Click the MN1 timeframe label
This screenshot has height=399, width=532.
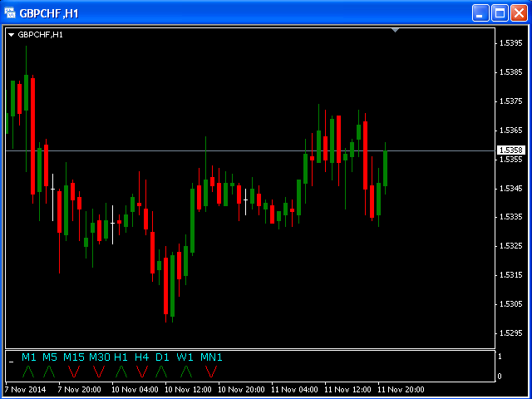click(211, 357)
